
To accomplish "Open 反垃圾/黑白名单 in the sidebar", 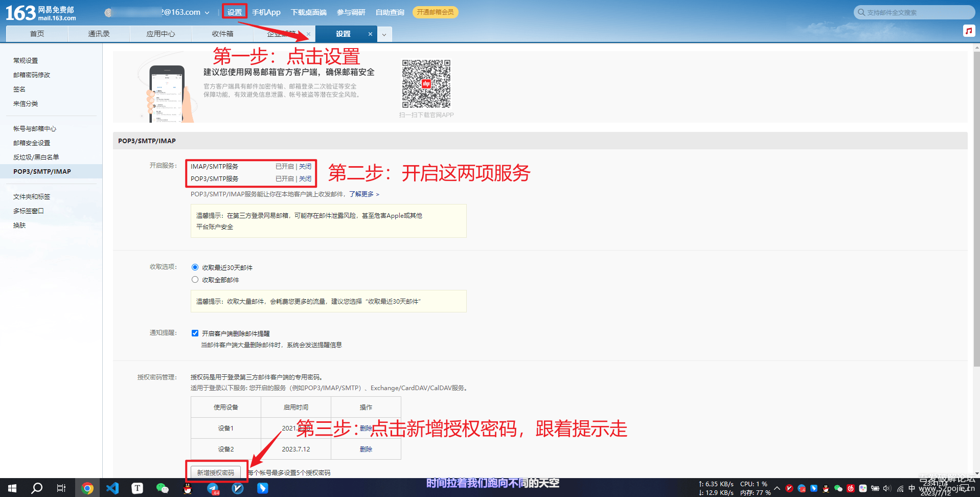I will 36,157.
